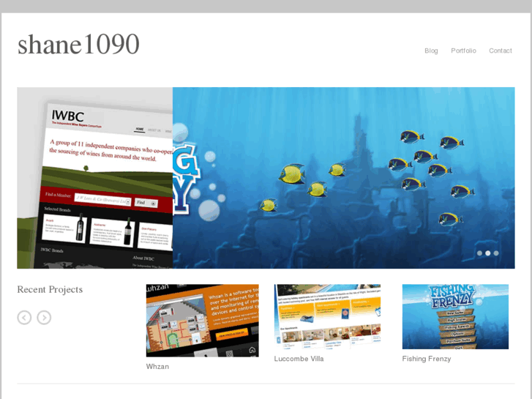
Task: Select the first slider pagination dot
Action: click(479, 253)
